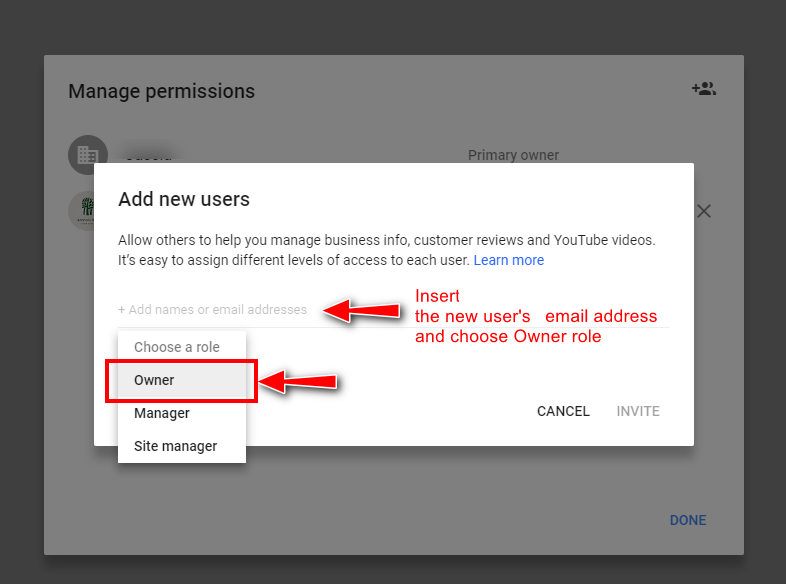This screenshot has height=584, width=786.
Task: Click the add users icon in Manage permissions
Action: (x=704, y=89)
